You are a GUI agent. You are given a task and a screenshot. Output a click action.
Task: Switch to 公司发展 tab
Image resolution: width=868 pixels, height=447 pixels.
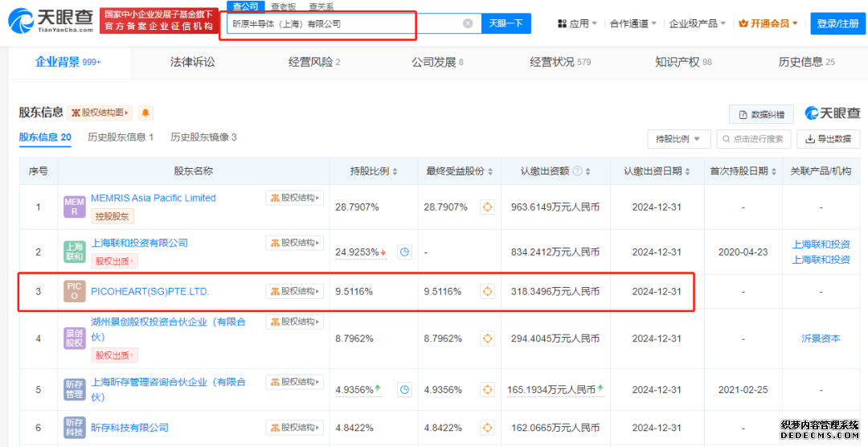click(x=437, y=62)
